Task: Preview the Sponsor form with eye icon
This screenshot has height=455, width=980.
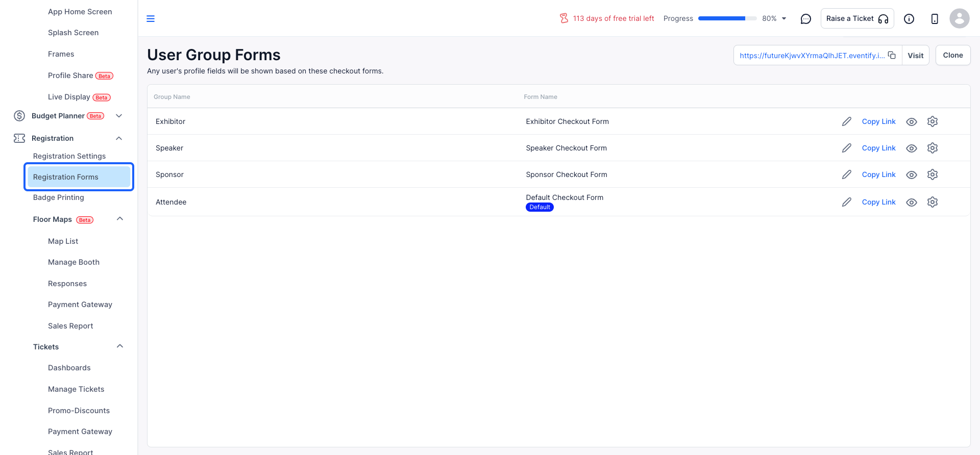Action: tap(912, 175)
